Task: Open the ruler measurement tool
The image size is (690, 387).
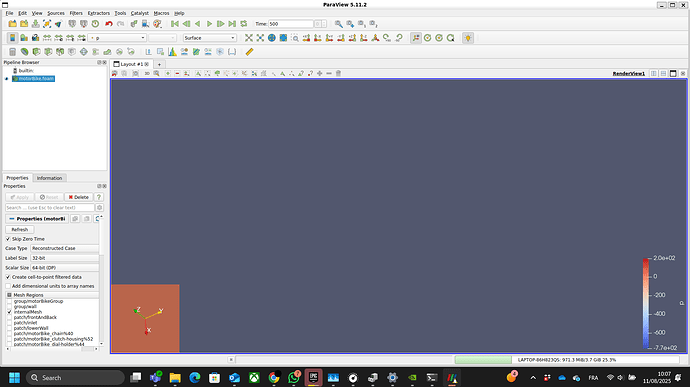Action: pyautogui.click(x=249, y=52)
